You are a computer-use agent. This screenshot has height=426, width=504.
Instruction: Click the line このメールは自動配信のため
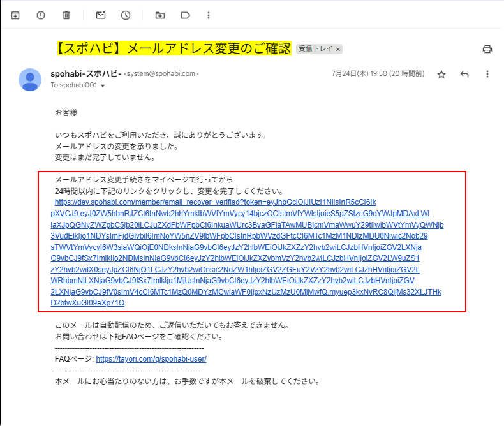click(172, 325)
